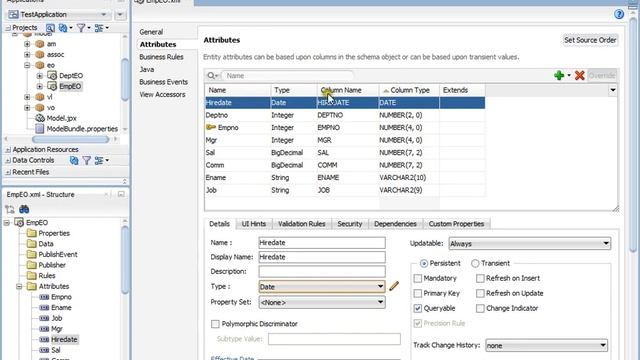
Task: Click the Data Controls filter funnel icon
Action: point(87,160)
